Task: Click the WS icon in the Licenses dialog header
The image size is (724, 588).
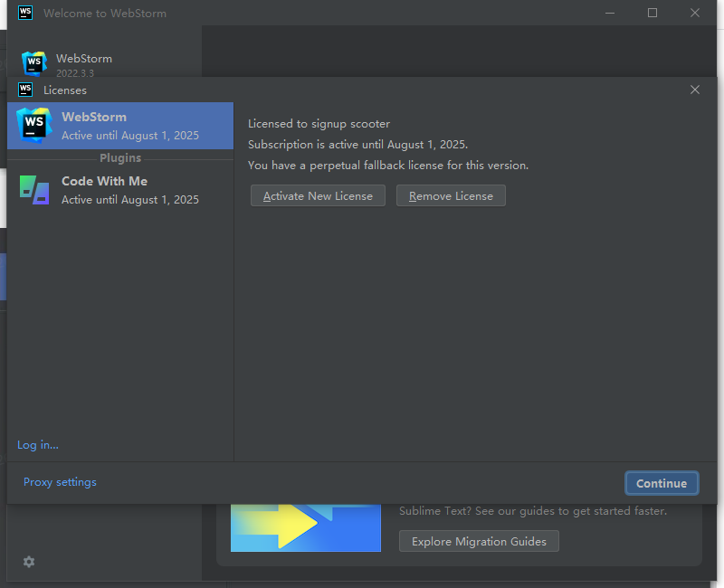Action: (x=24, y=90)
